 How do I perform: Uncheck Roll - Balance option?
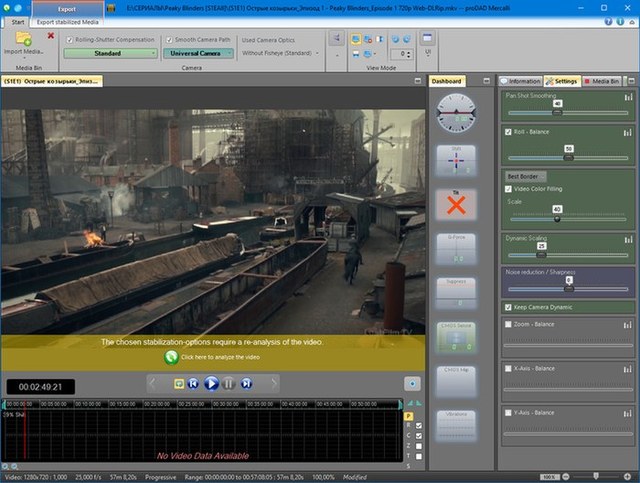pyautogui.click(x=510, y=132)
